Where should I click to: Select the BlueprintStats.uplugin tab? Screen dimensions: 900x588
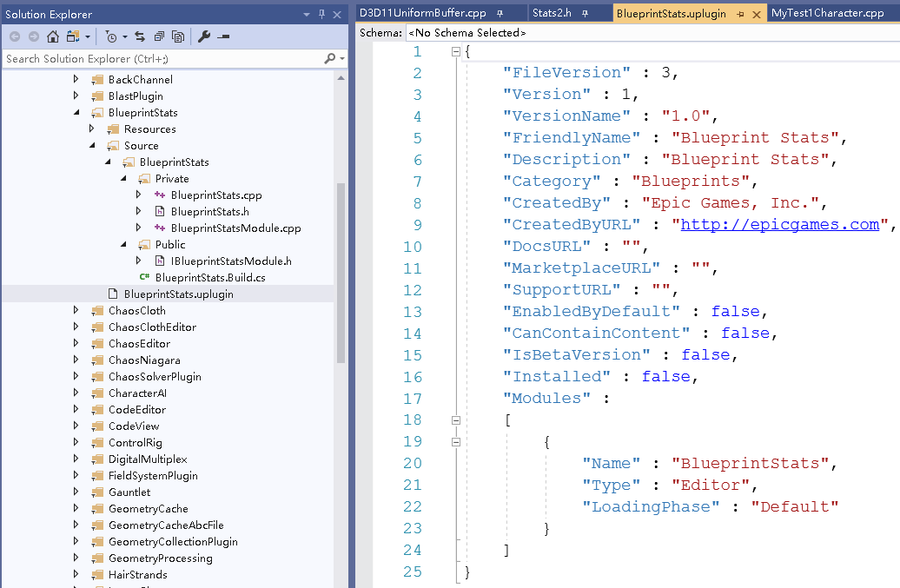pos(671,14)
